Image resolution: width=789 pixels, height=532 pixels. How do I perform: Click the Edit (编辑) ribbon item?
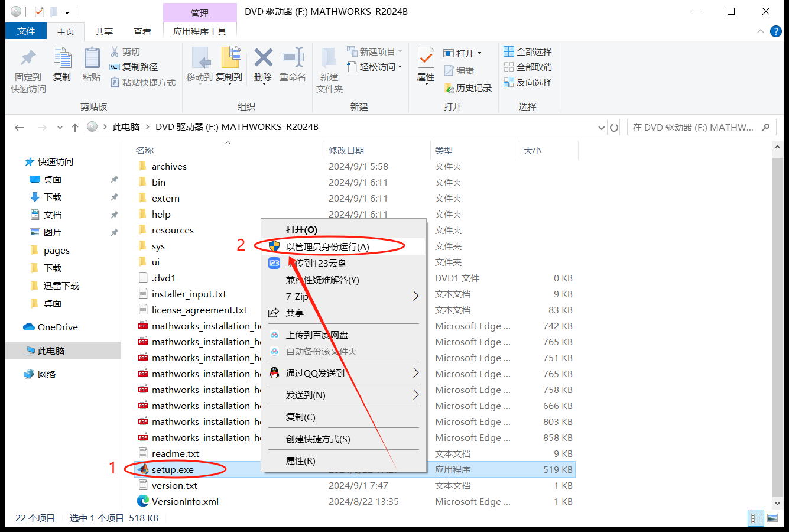tap(459, 70)
